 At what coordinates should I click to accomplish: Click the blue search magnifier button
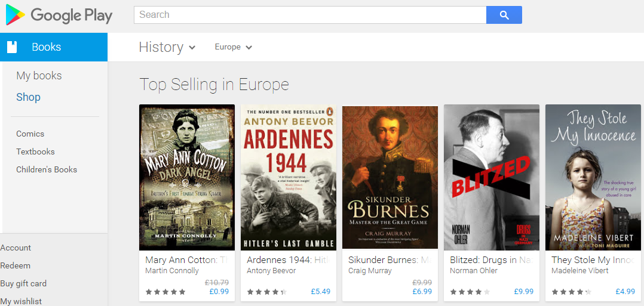[504, 15]
